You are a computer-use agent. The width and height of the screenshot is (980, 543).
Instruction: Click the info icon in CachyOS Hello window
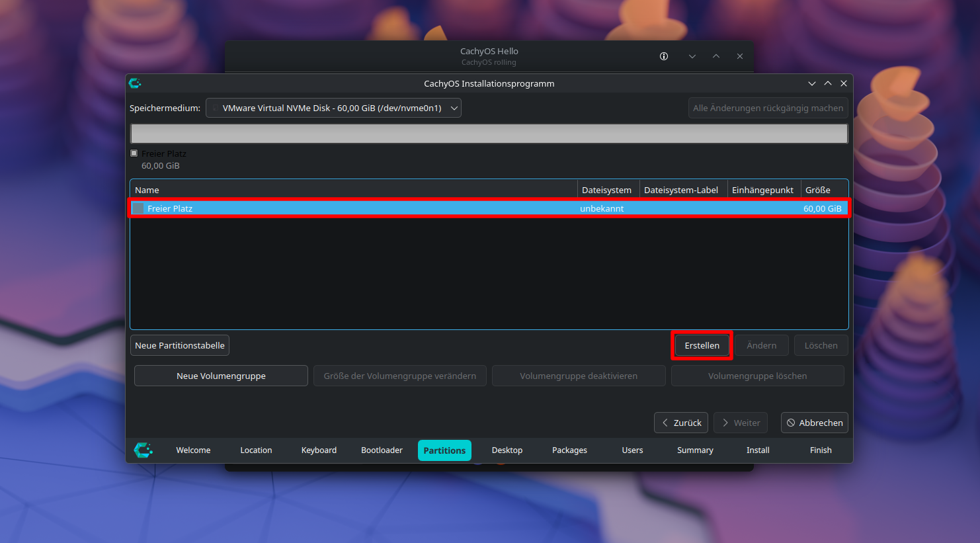pyautogui.click(x=664, y=56)
